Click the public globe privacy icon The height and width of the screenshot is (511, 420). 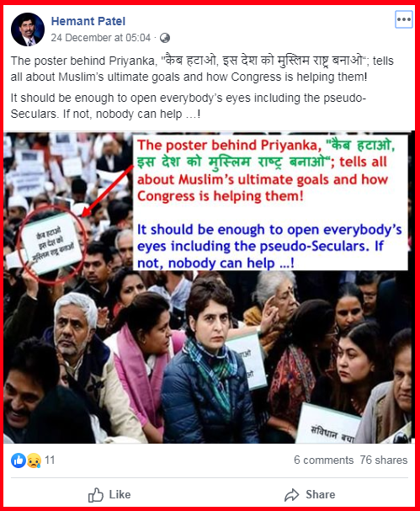(x=165, y=38)
